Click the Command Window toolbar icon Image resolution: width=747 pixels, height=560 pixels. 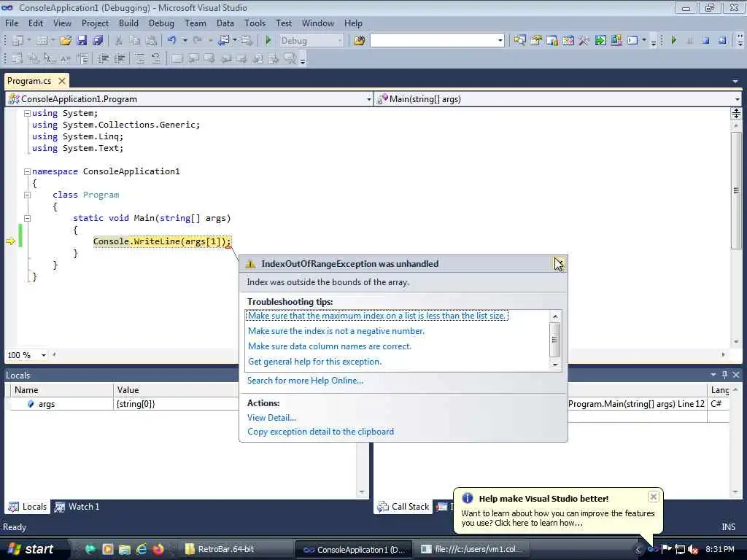[x=632, y=41]
